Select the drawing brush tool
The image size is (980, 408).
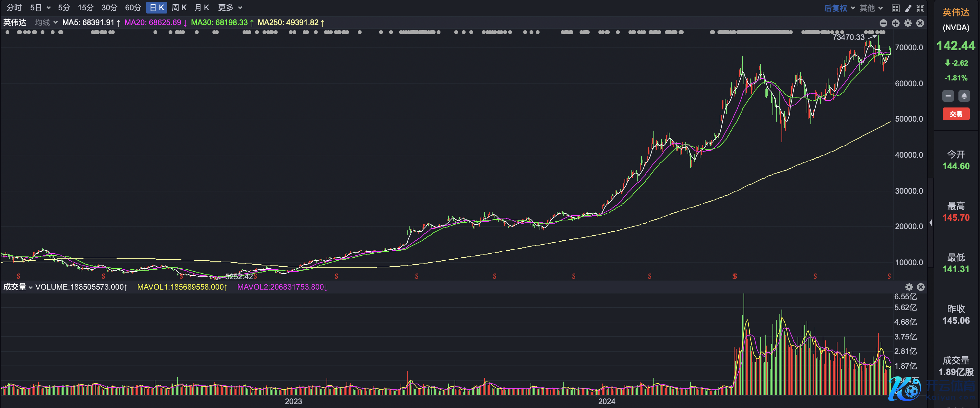pyautogui.click(x=908, y=8)
